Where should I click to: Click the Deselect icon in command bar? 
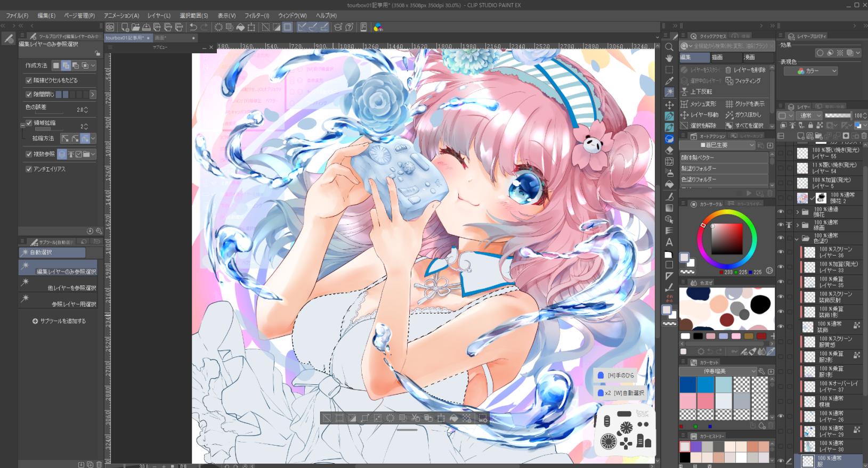pyautogui.click(x=265, y=27)
